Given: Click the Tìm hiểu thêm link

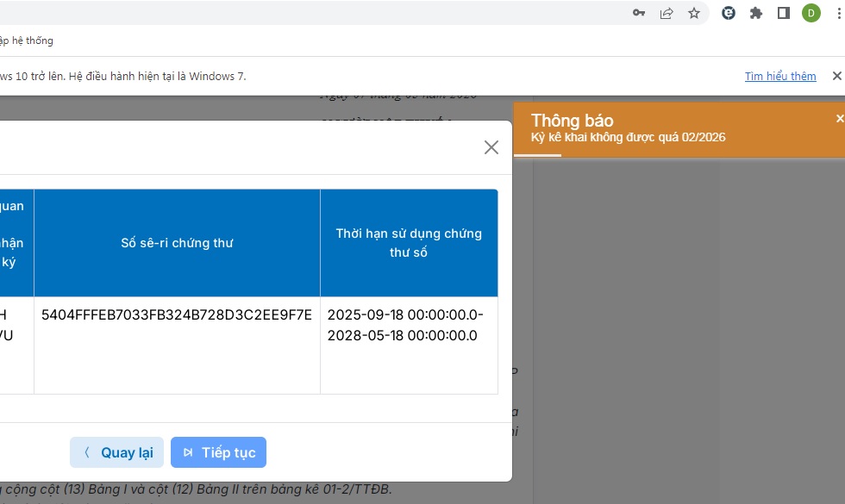Looking at the screenshot, I should (x=779, y=76).
